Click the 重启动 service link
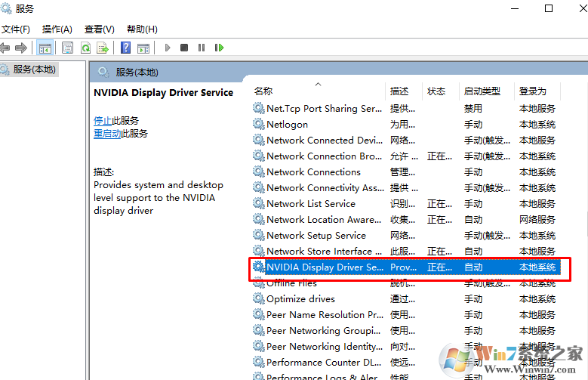 [107, 133]
